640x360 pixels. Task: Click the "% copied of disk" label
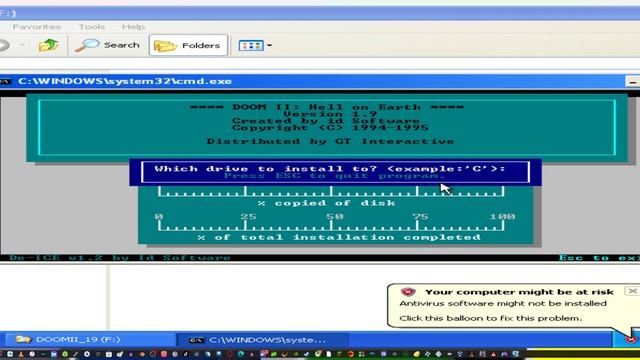tap(327, 203)
